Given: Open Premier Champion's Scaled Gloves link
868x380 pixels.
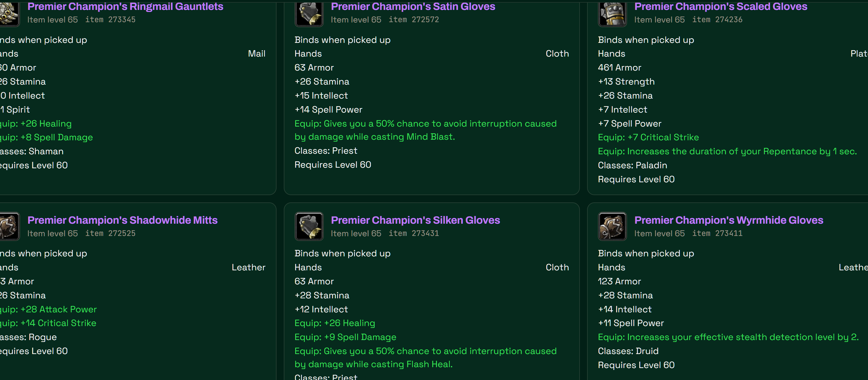Looking at the screenshot, I should [721, 6].
